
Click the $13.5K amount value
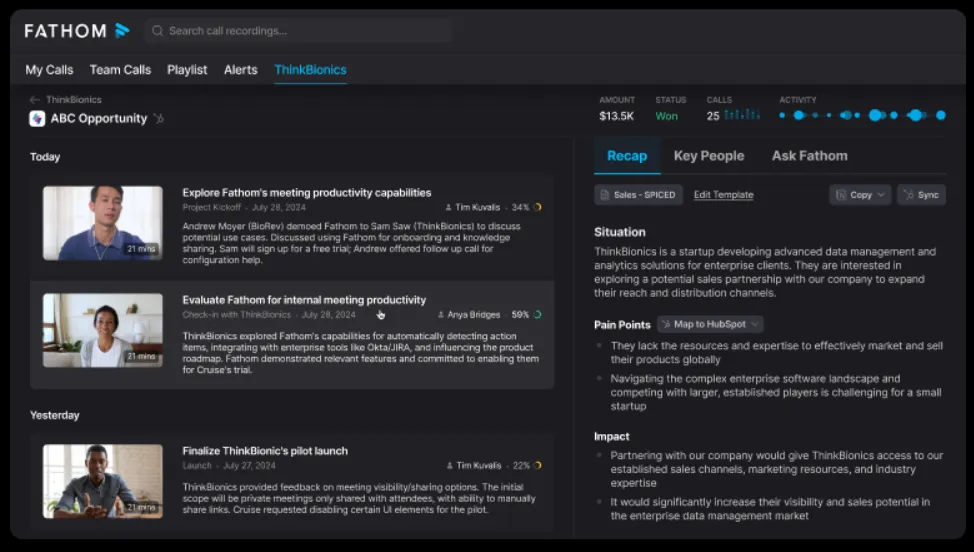click(616, 116)
